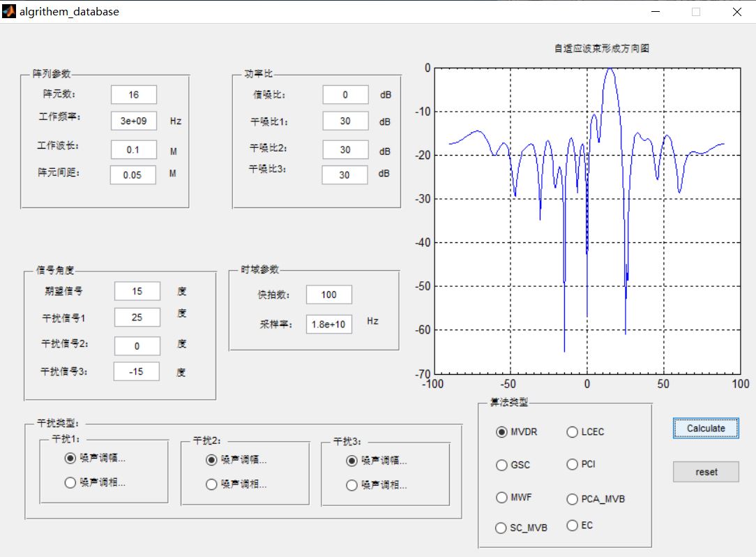756x557 pixels.
Task: Click the plot title 自适应波束形成方向图
Action: (601, 48)
